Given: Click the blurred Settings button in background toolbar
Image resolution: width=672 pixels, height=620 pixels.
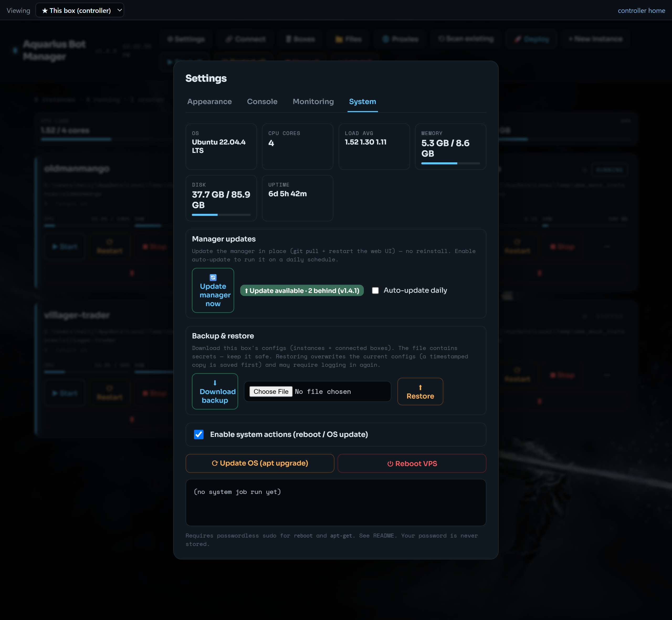Looking at the screenshot, I should 186,39.
